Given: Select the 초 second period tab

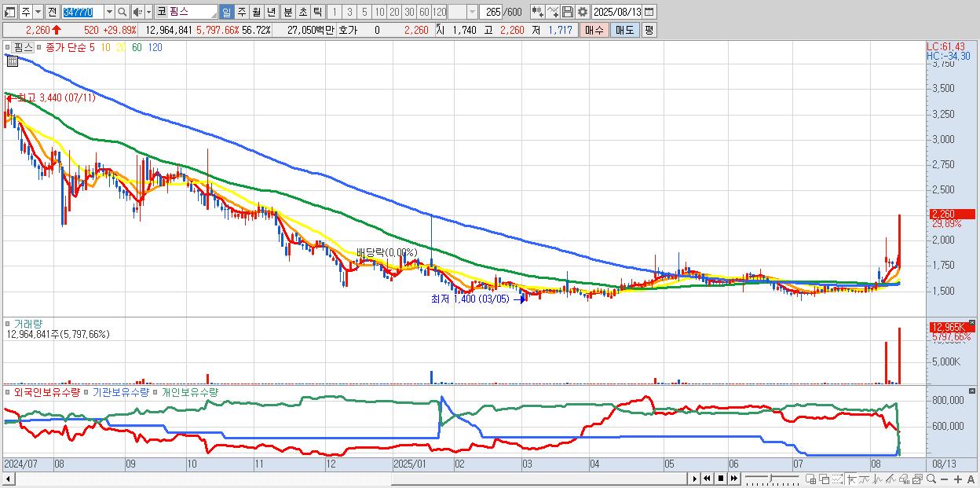Looking at the screenshot, I should tap(302, 12).
